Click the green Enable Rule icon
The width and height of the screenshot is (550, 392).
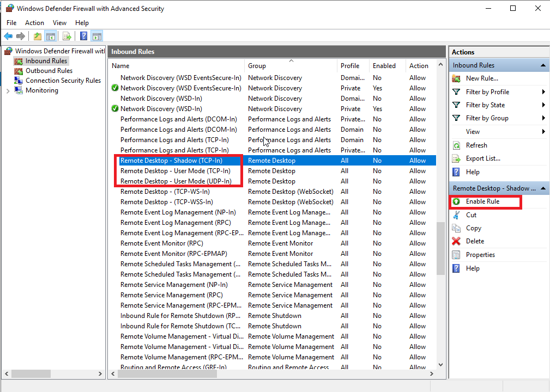[x=456, y=201]
